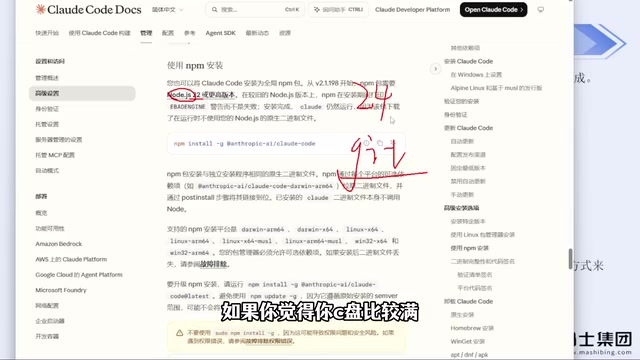Open the 最新动态 tab
The width and height of the screenshot is (640, 360).
(x=257, y=33)
